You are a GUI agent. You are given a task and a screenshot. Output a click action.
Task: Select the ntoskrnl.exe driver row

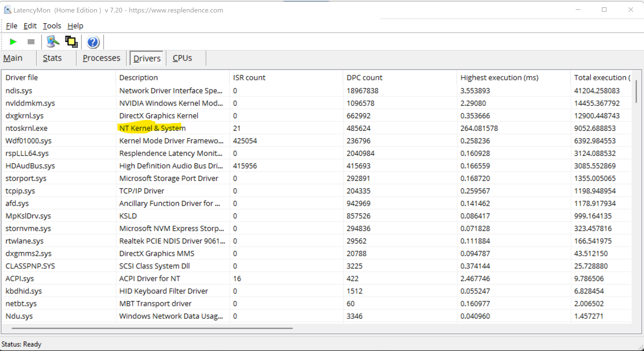click(317, 128)
